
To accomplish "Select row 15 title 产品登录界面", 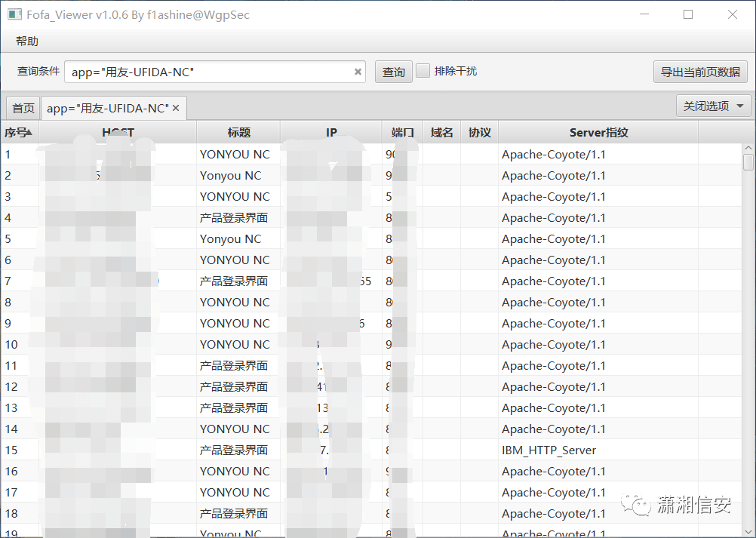I will pos(234,450).
